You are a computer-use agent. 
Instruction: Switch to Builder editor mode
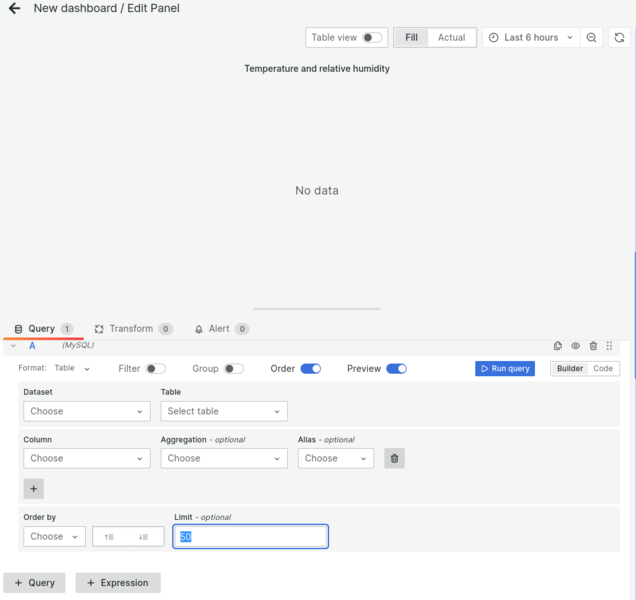[569, 369]
